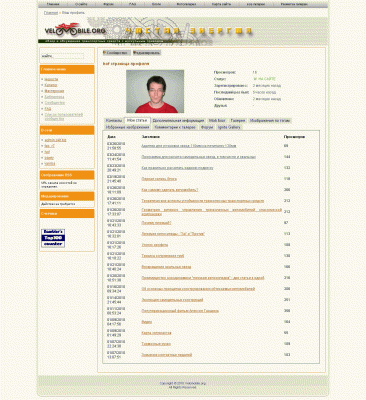This screenshot has height=400, width=366.
Task: Open the 'Изображения по тэгам' tab
Action: [270, 121]
